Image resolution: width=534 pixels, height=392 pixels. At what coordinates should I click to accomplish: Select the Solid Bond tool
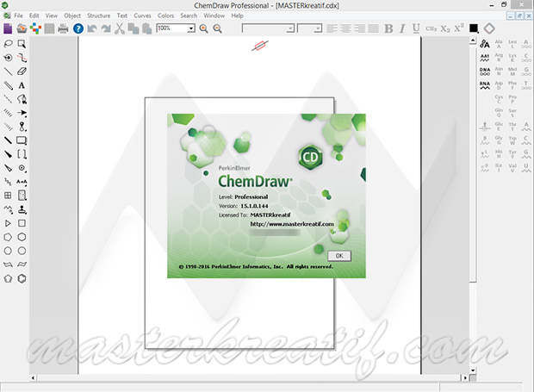(x=8, y=72)
